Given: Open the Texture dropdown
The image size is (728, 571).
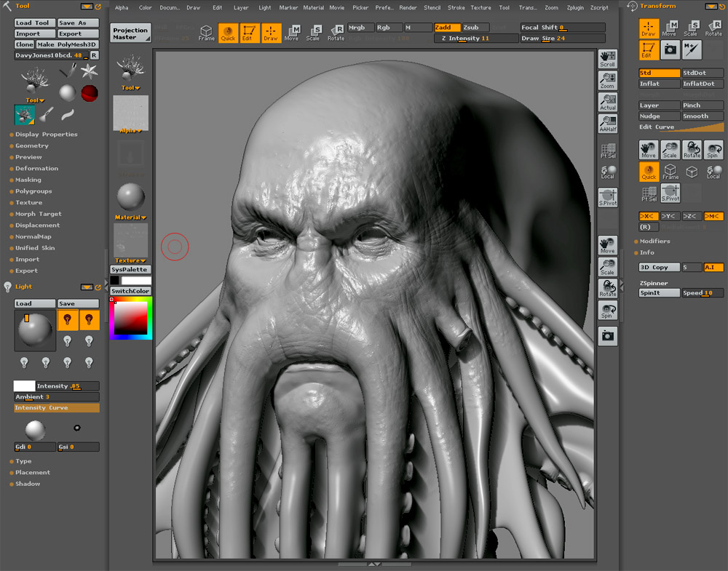Looking at the screenshot, I should click(x=130, y=260).
